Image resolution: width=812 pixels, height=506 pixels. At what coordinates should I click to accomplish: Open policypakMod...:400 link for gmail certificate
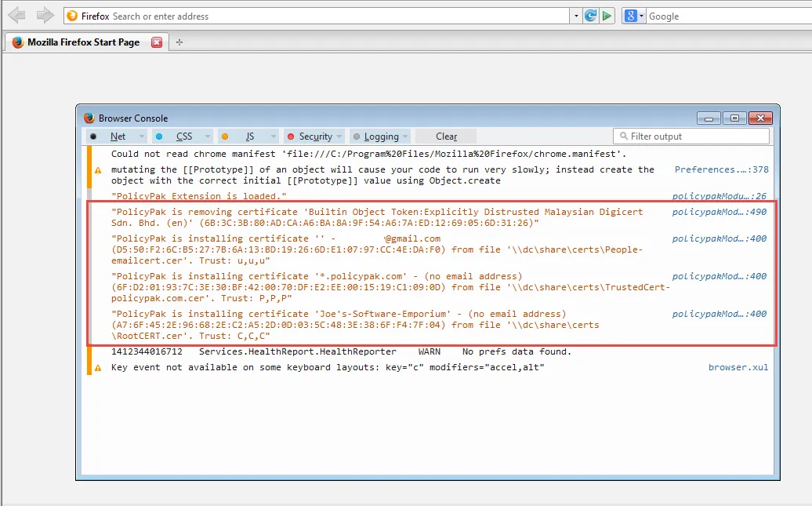pos(720,238)
